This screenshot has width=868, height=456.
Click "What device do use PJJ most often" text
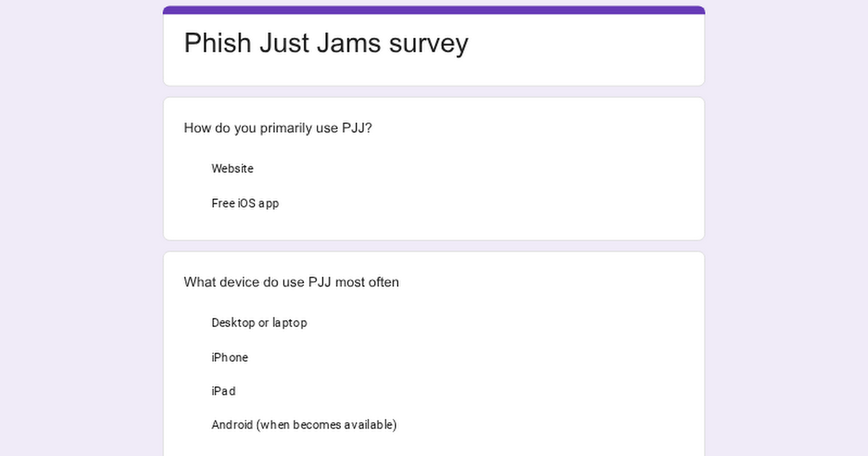291,282
